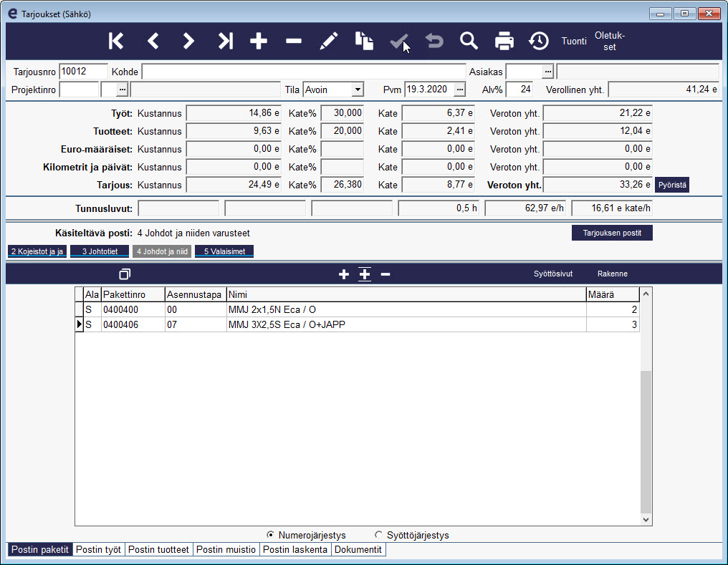The image size is (728, 565).
Task: Click the Asennustapa column header
Action: (x=196, y=294)
